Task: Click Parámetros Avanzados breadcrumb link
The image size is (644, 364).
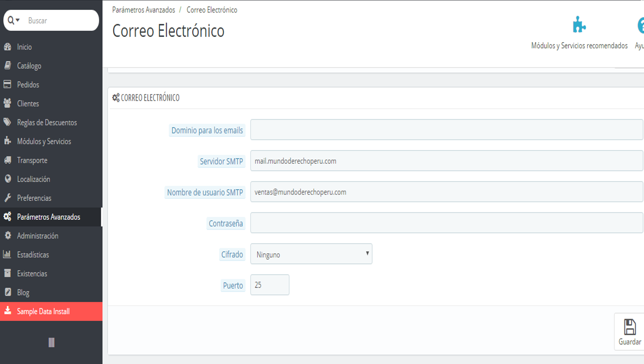Action: pyautogui.click(x=143, y=10)
